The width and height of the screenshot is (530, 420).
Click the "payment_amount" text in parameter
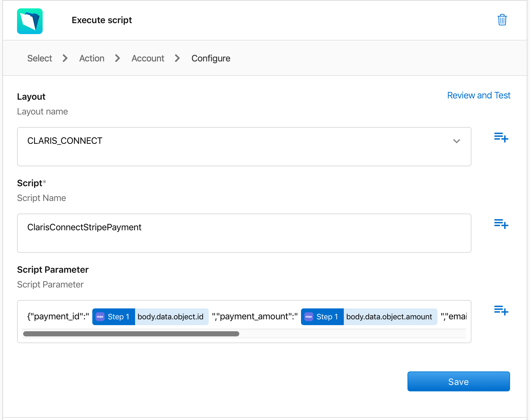click(255, 316)
